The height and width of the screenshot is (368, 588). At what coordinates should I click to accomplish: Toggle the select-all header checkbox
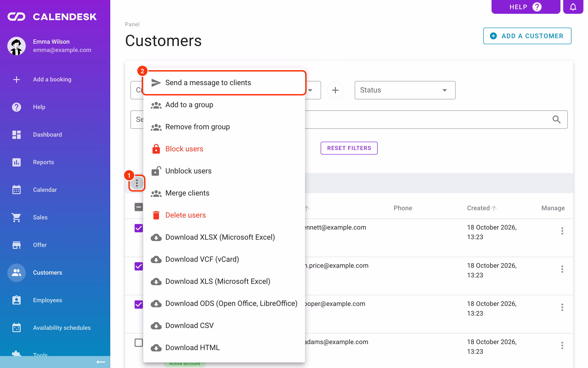pos(139,207)
